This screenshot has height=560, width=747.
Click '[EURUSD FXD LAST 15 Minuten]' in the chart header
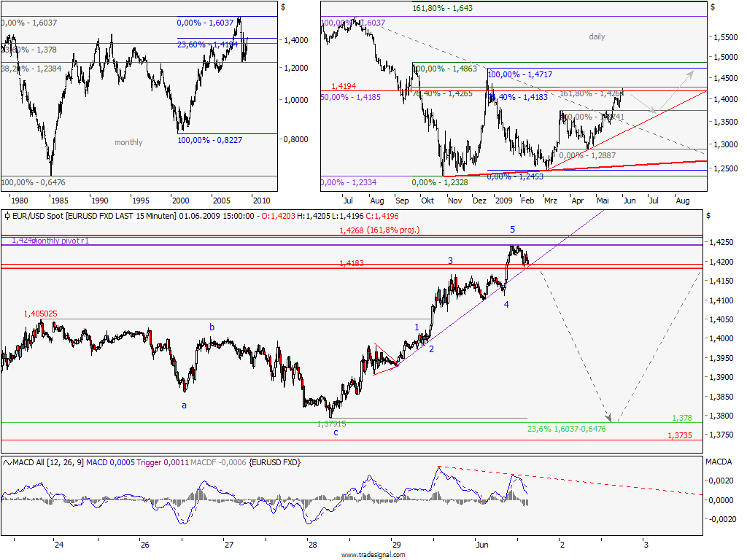121,216
